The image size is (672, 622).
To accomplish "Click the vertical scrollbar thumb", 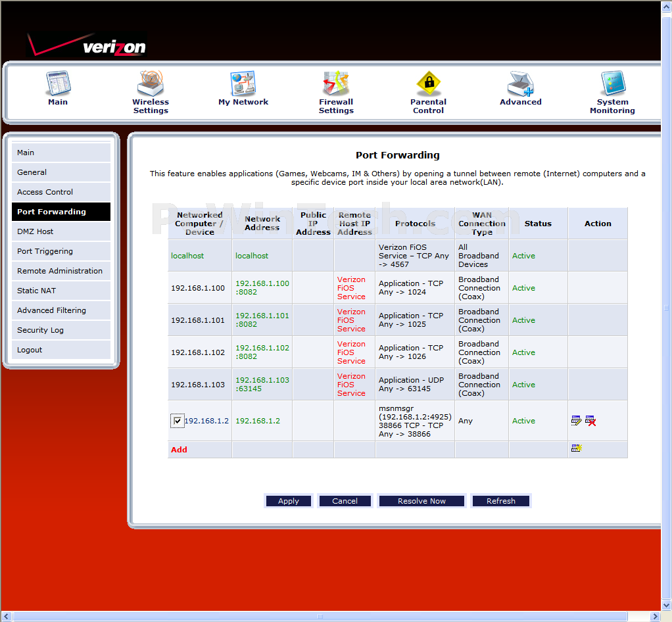I will click(667, 307).
